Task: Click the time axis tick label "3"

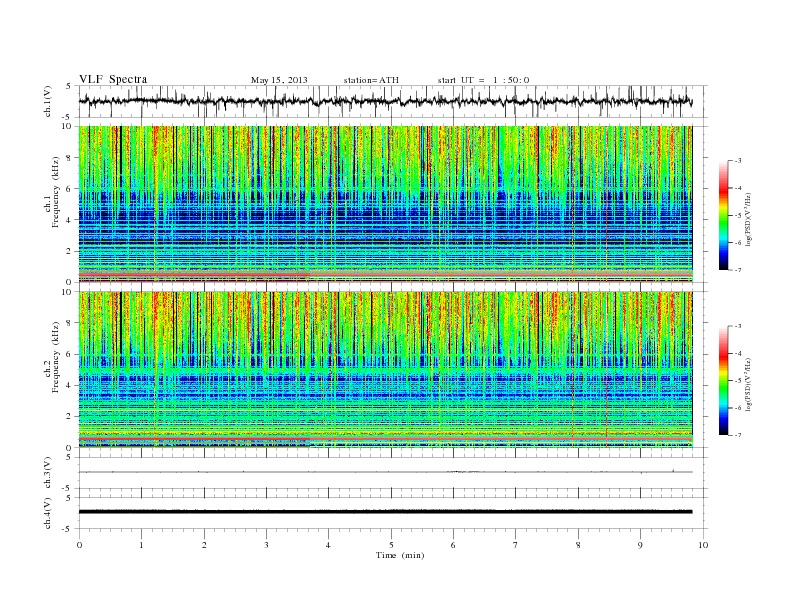Action: [x=266, y=545]
